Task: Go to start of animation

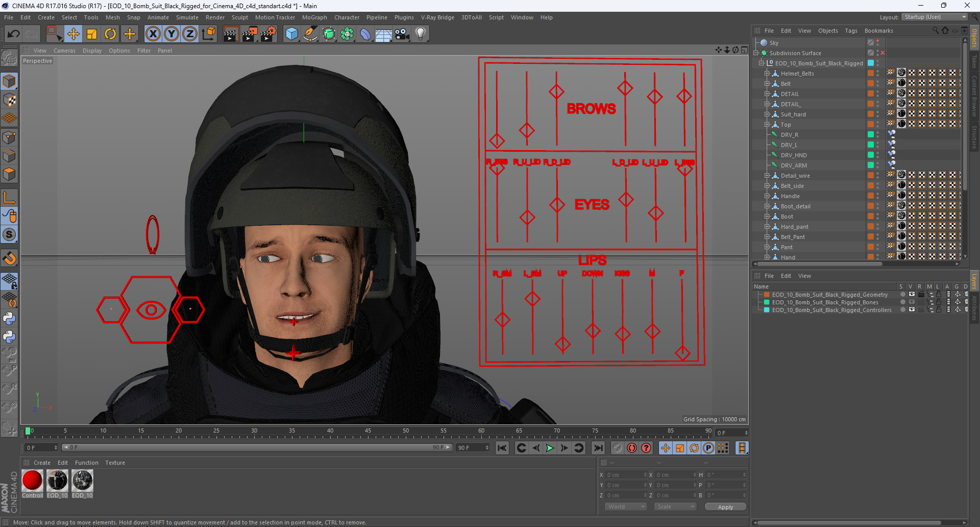Action: (x=502, y=448)
